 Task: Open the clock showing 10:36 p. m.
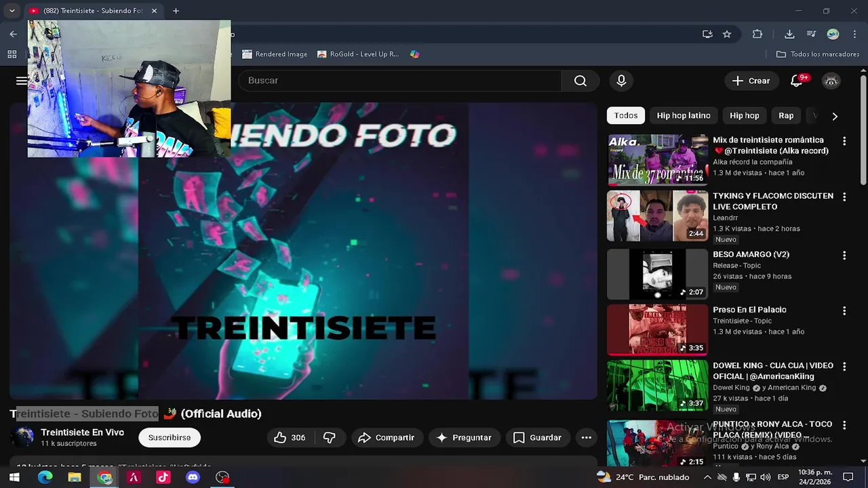click(815, 477)
